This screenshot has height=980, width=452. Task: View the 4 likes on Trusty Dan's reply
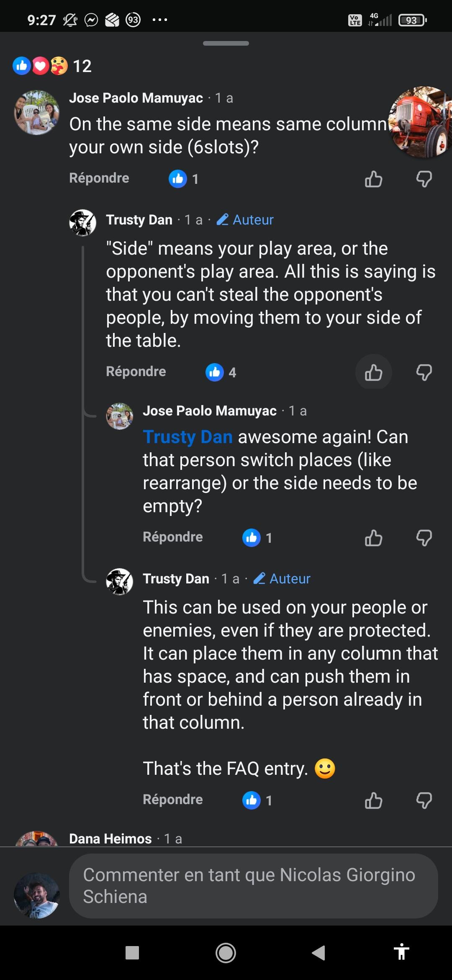pos(221,372)
